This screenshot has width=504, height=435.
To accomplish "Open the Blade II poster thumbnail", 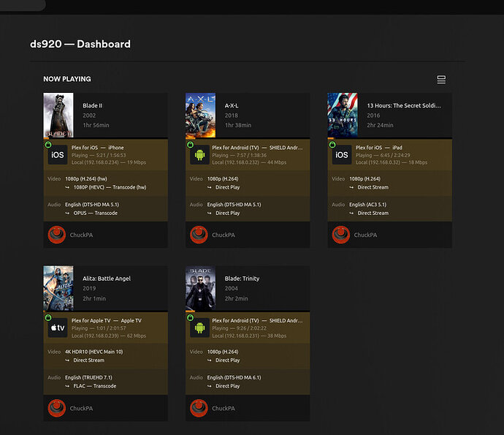I will point(58,116).
